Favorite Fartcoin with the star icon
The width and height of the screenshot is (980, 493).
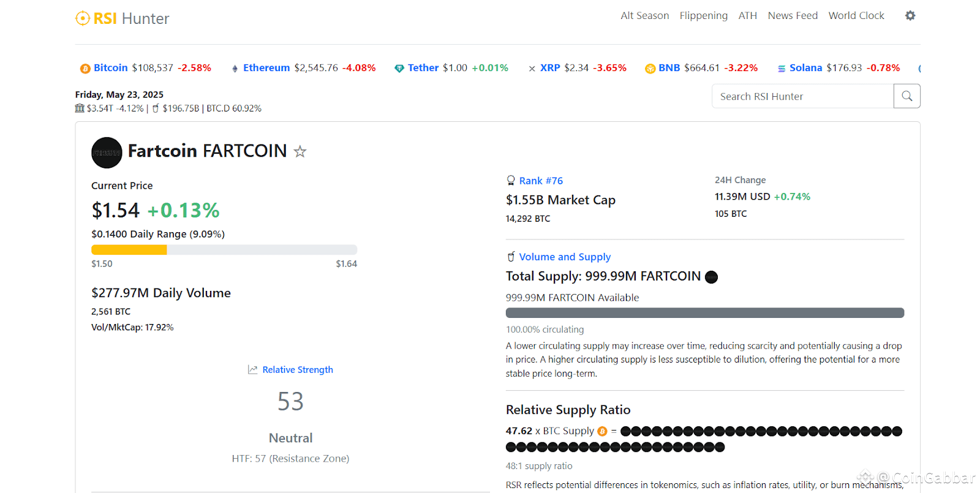click(x=300, y=151)
